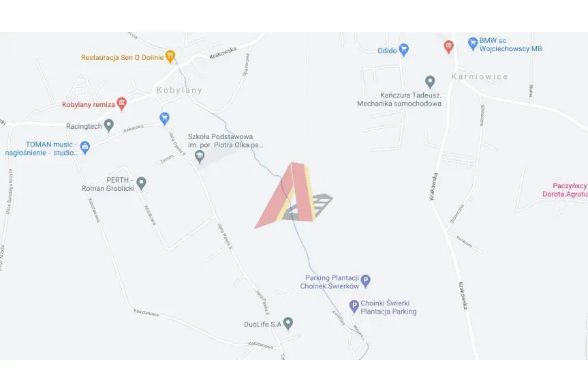Click the TOMAN music shop marker
The width and height of the screenshot is (588, 392).
point(85,148)
